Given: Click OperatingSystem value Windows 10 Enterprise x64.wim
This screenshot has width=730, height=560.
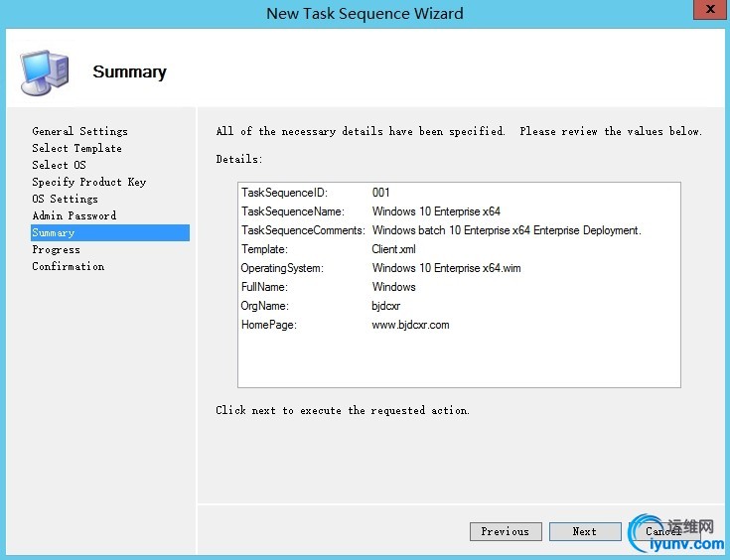Looking at the screenshot, I should tap(446, 268).
